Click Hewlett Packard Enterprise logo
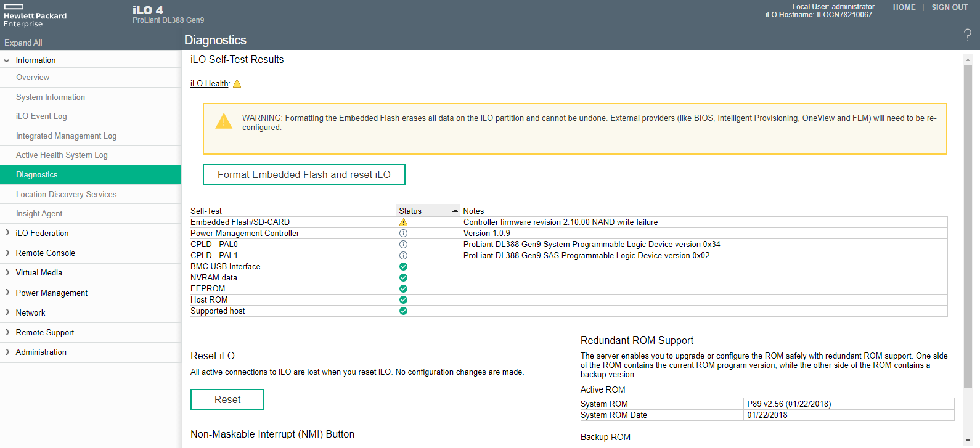 tap(35, 17)
